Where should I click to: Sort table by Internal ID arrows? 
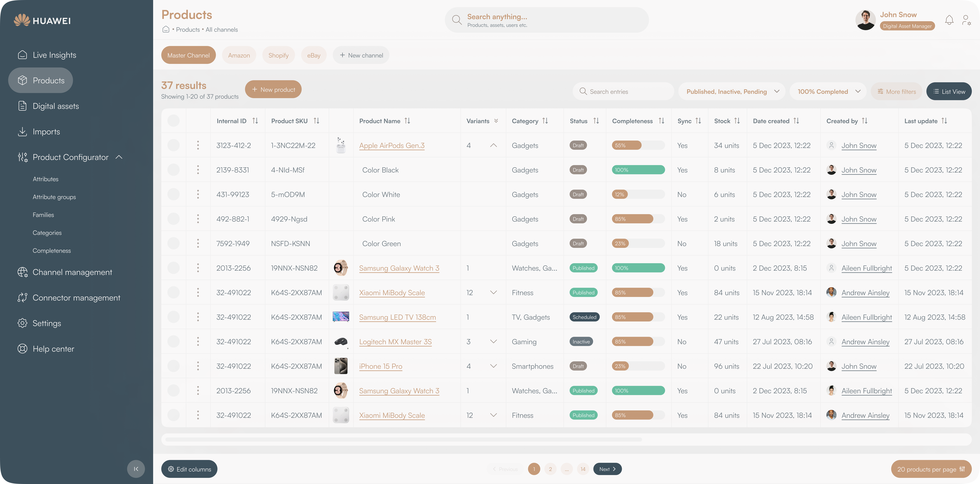coord(255,121)
